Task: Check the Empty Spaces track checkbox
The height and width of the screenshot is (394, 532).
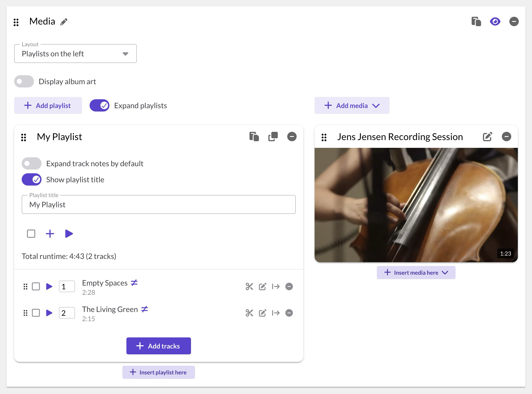Action: point(36,286)
